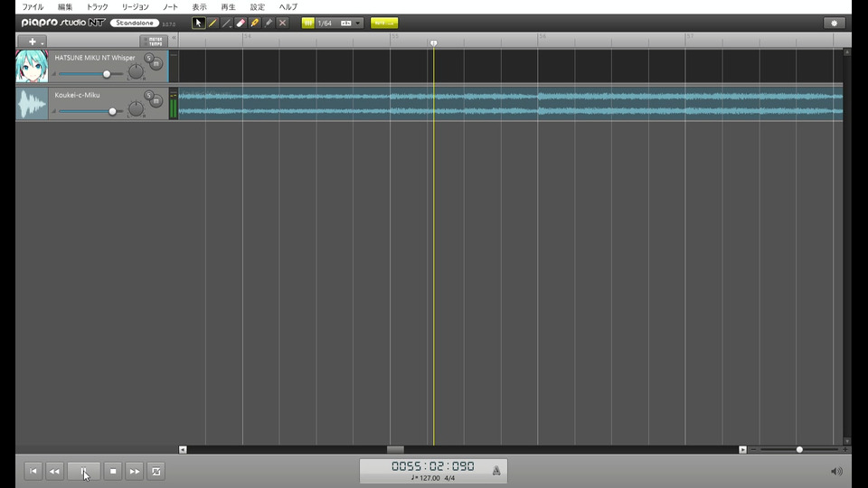
Task: Select the eraser tool
Action: tap(241, 23)
